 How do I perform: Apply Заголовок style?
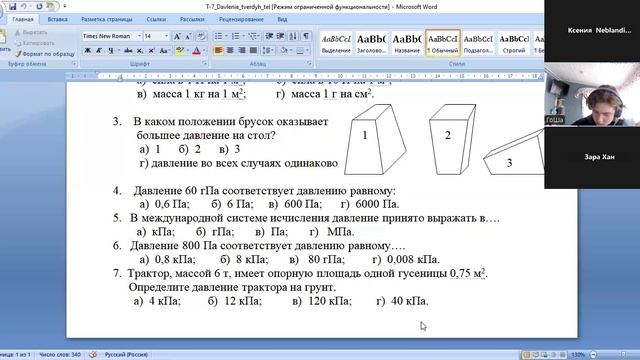[x=371, y=43]
